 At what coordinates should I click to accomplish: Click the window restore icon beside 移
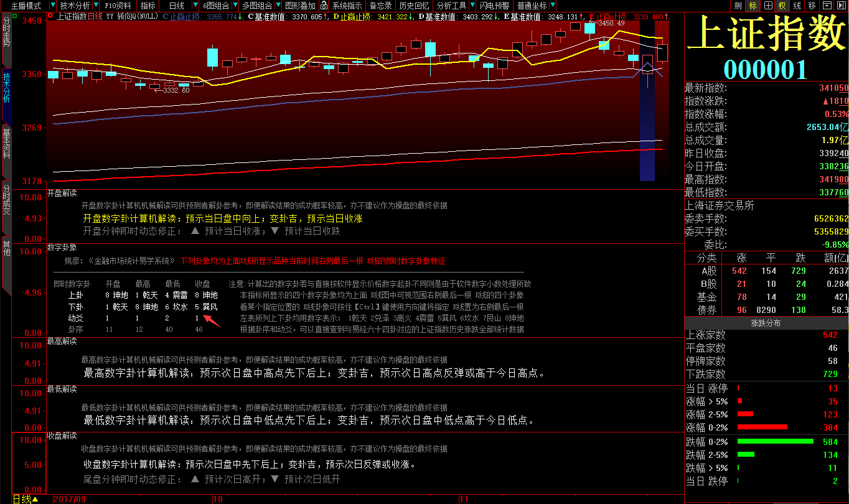tap(827, 6)
